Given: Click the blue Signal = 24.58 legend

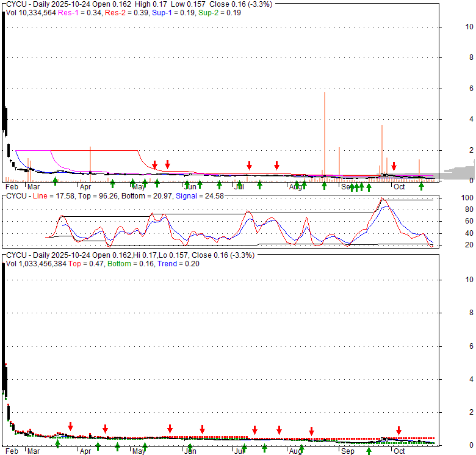Looking at the screenshot, I should coord(200,196).
